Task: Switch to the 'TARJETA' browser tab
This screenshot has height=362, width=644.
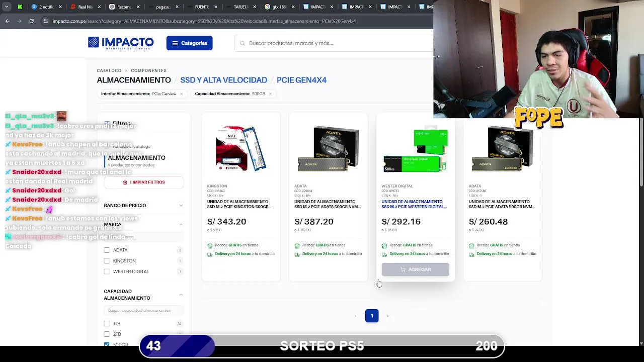Action: click(x=240, y=7)
